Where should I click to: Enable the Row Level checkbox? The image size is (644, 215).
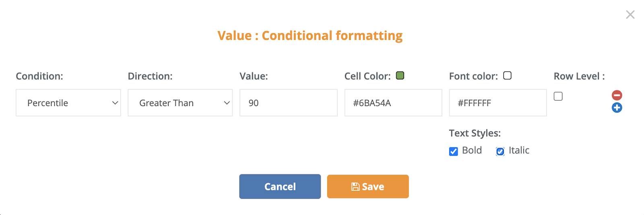pyautogui.click(x=558, y=96)
